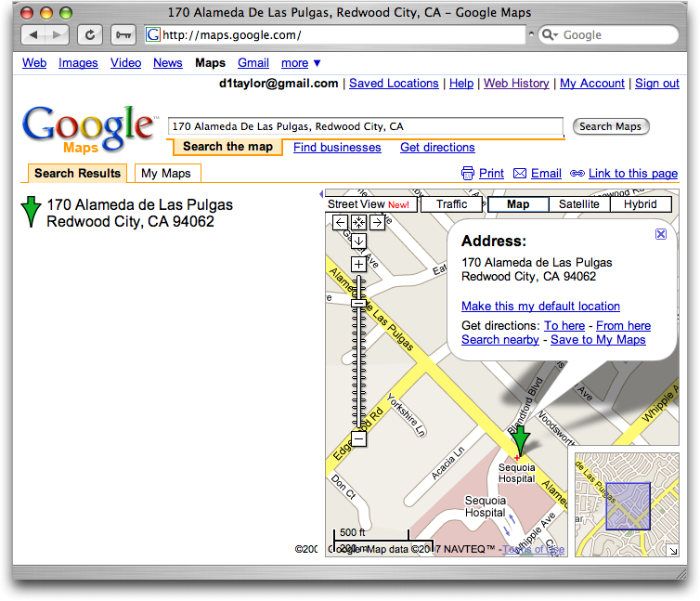Collapse the left results panel arrow
This screenshot has width=700, height=601.
[321, 194]
